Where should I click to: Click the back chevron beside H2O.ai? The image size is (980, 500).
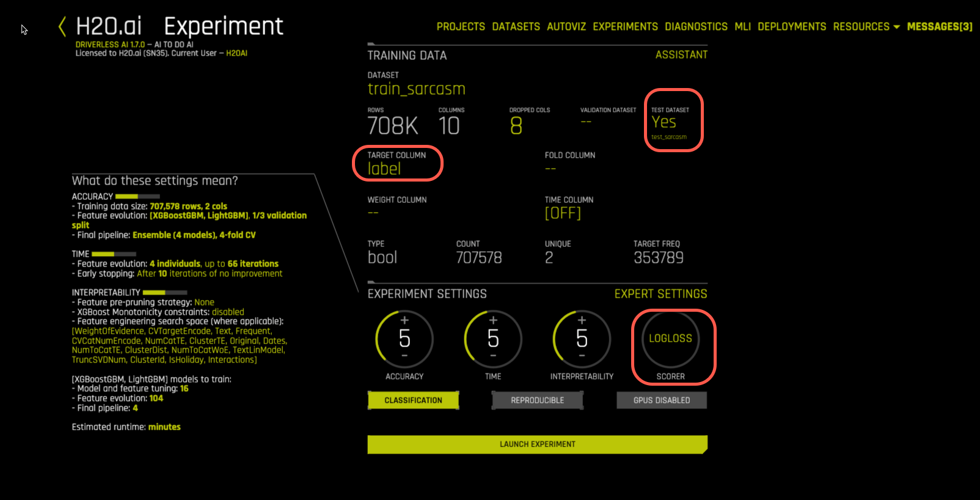[62, 26]
